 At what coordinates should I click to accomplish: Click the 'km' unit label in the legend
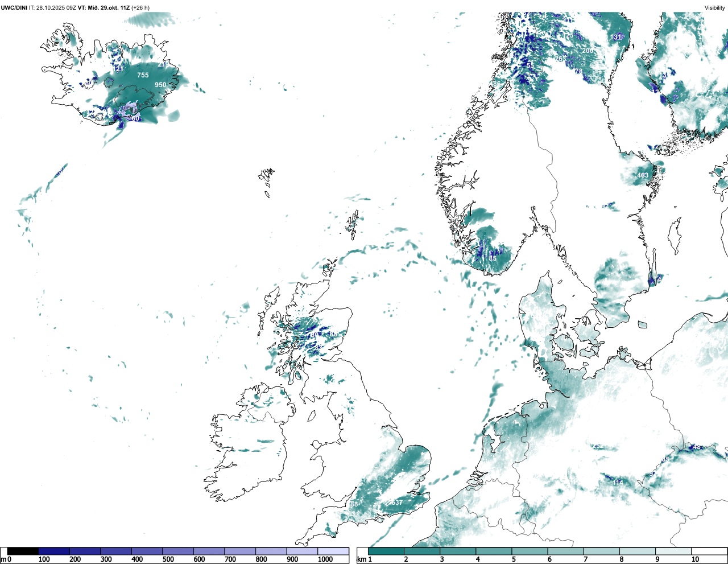pos(361,559)
